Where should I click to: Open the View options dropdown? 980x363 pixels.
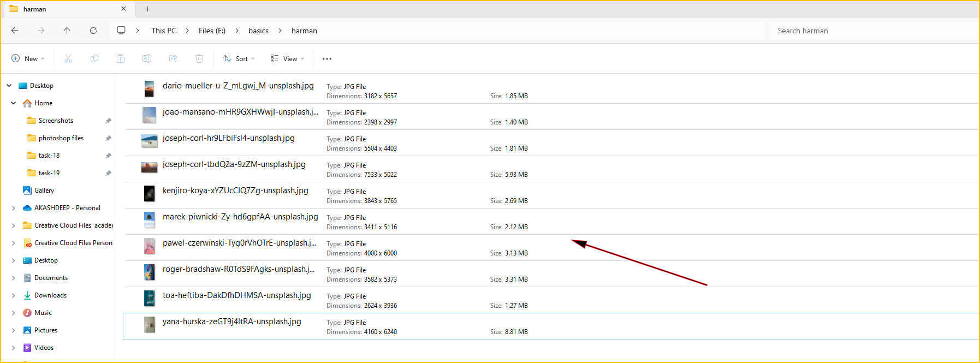(x=287, y=58)
